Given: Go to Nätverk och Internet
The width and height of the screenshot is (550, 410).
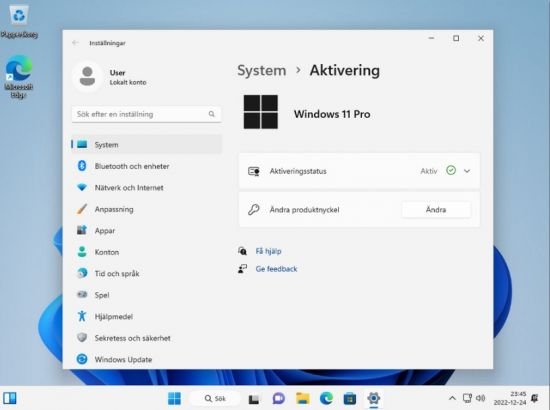Looking at the screenshot, I should coord(147,188).
